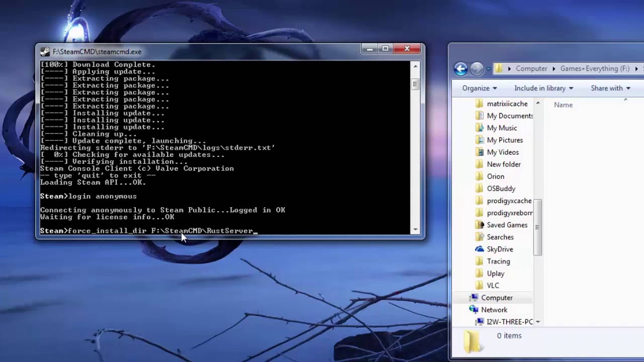Select the Saved Games folder

pyautogui.click(x=507, y=225)
